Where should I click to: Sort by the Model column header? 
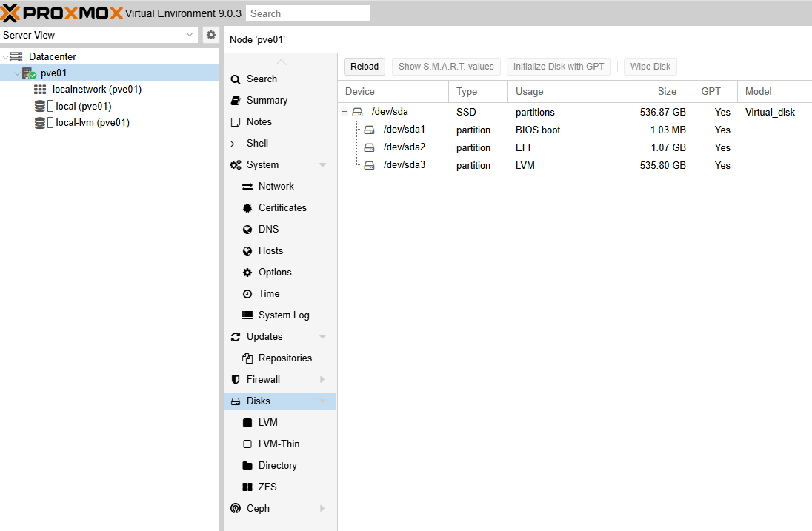tap(775, 92)
